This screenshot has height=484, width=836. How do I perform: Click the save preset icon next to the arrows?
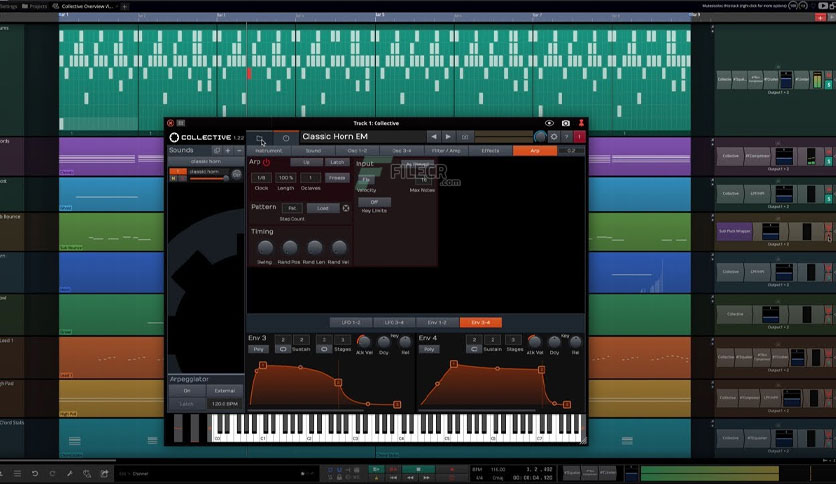464,137
